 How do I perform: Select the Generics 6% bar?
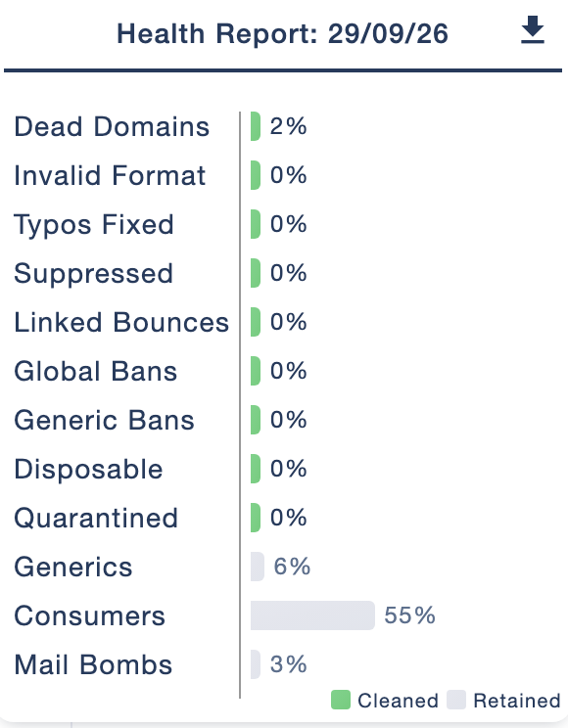tap(257, 567)
